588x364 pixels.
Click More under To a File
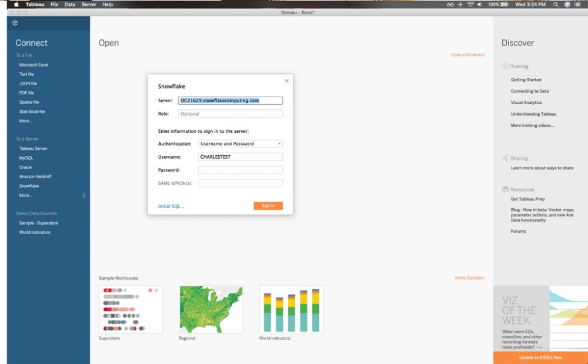(26, 121)
